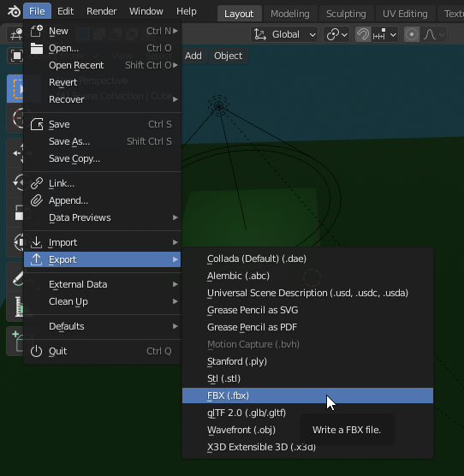Export as X3D Extensible 3D (.x3d)
The height and width of the screenshot is (476, 464).
pos(307,447)
